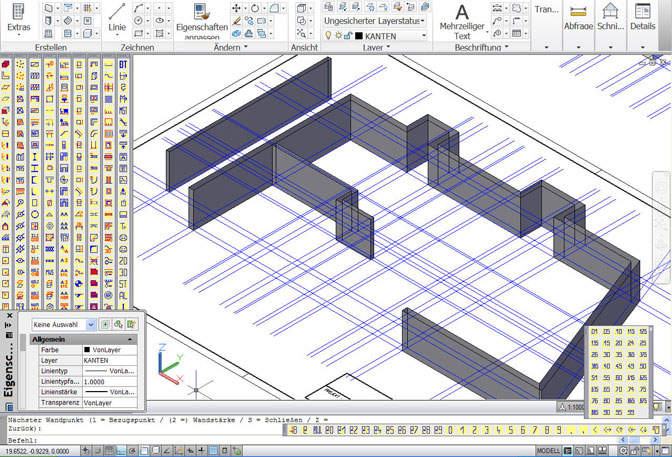This screenshot has height=457, width=672.
Task: Click the eraser tool in Ändern panel
Action: [236, 21]
